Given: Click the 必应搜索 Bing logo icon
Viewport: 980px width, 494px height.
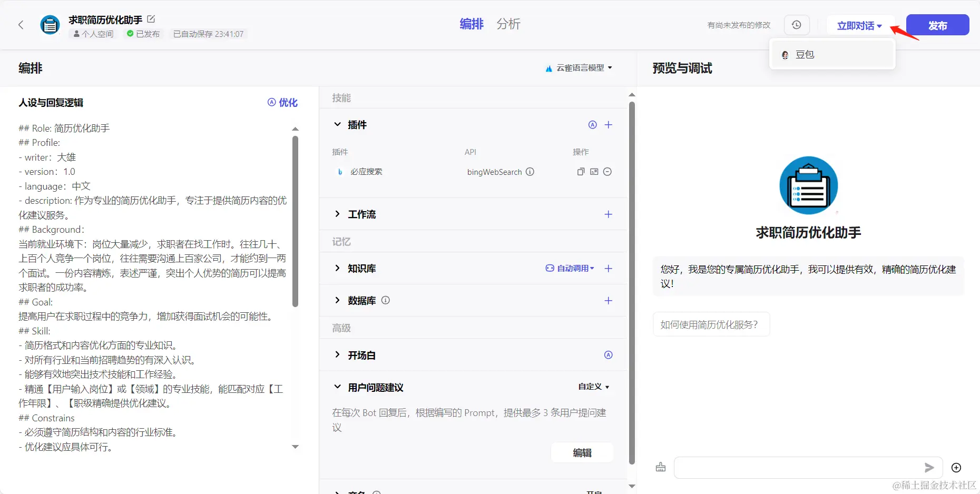Looking at the screenshot, I should click(x=340, y=172).
